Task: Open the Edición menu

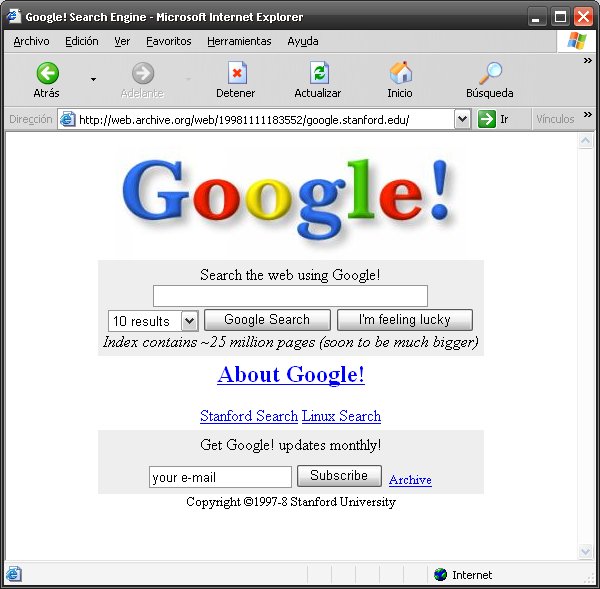Action: (82, 41)
